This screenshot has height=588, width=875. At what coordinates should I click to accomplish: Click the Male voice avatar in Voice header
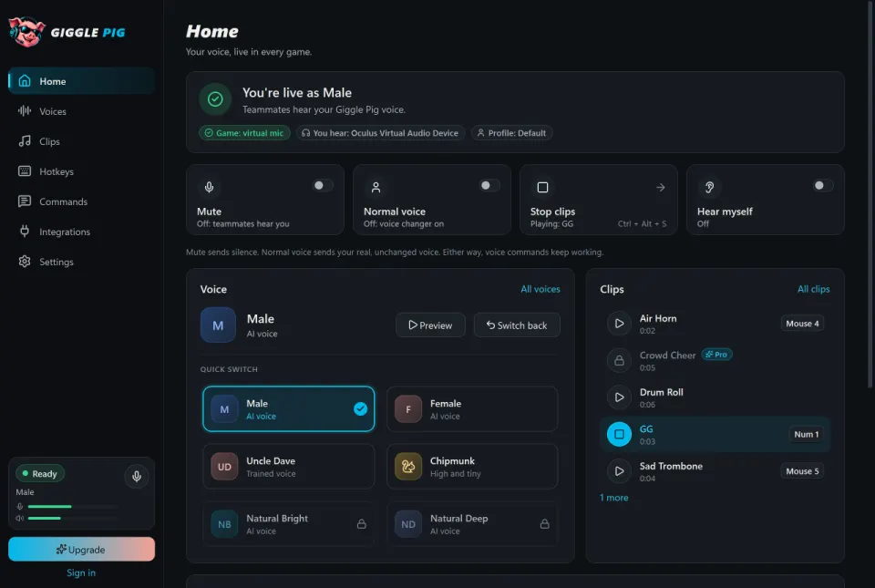(218, 325)
